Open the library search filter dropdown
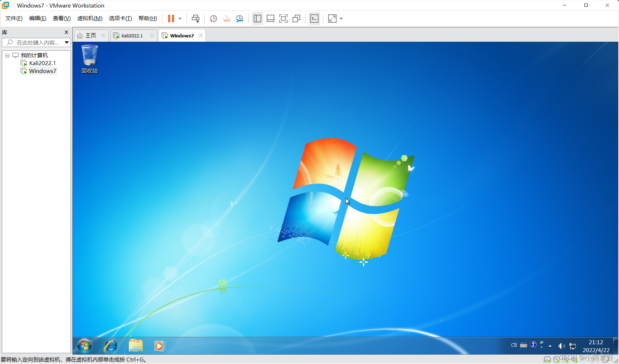619x364 pixels. click(x=67, y=42)
